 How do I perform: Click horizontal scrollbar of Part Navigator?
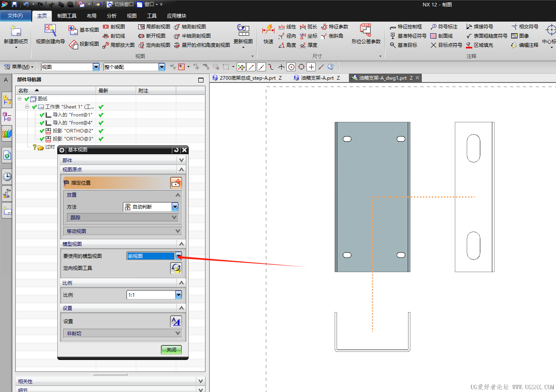[110, 374]
